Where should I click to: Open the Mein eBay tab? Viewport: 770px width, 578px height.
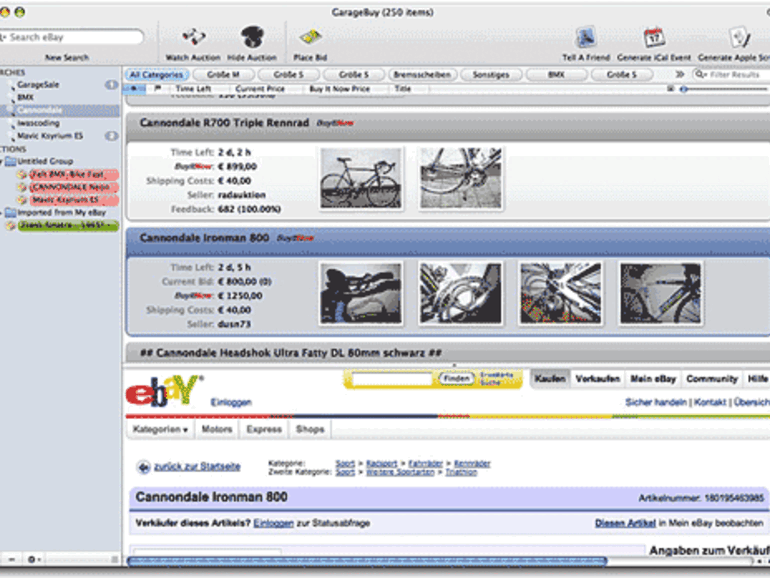(653, 379)
